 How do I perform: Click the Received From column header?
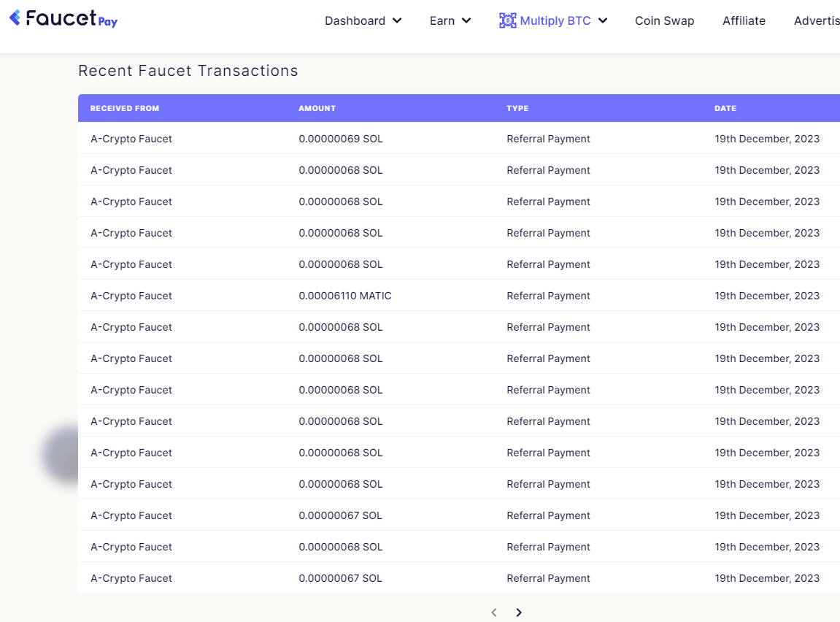(125, 108)
